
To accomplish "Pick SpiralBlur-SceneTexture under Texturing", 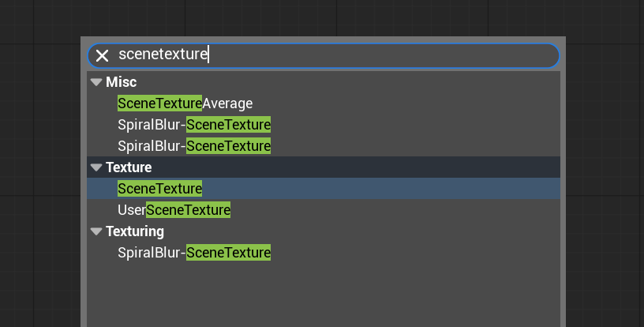I will [194, 253].
